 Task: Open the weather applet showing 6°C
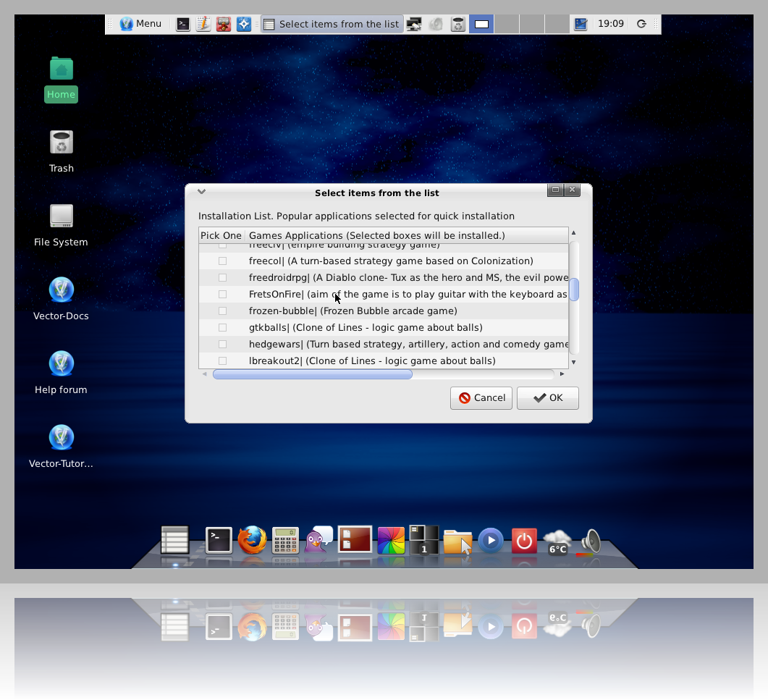[x=557, y=541]
